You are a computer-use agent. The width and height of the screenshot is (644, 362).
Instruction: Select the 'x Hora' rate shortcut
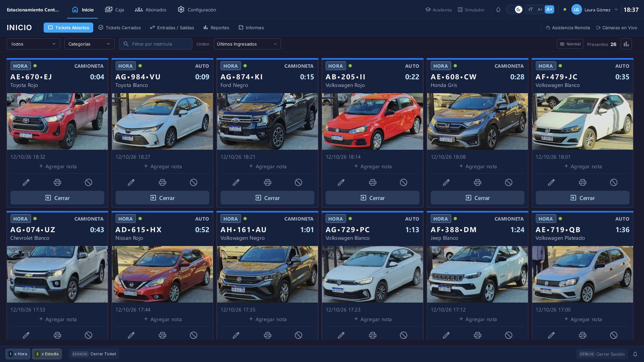tap(18, 354)
